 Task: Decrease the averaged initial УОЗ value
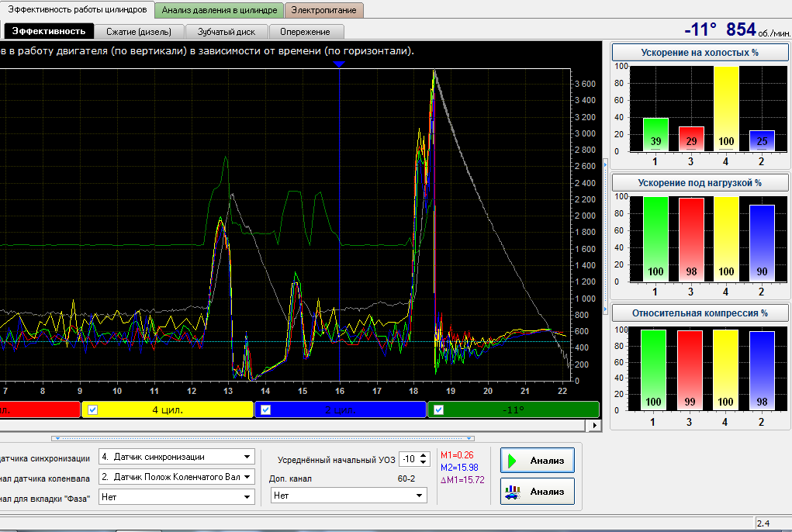tap(424, 463)
